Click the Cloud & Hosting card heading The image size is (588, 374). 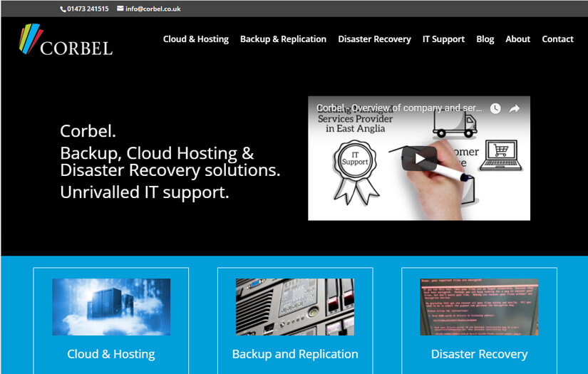[111, 354]
